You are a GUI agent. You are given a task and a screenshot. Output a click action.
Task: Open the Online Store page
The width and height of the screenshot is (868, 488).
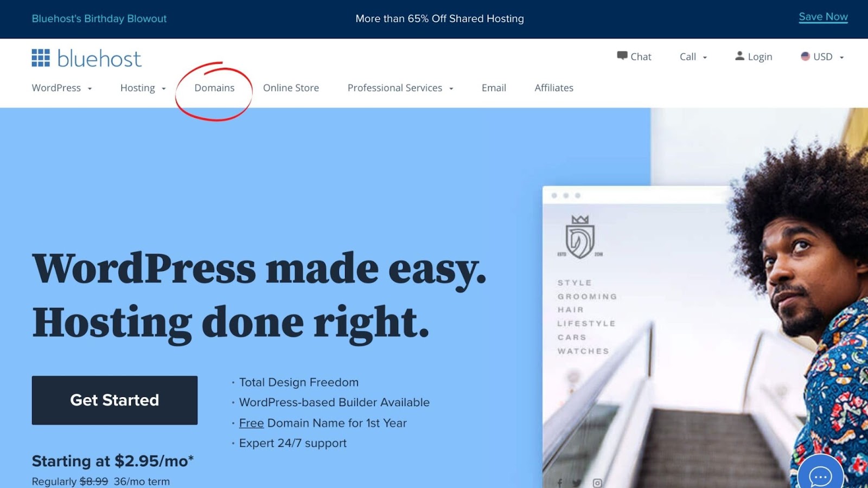coord(291,88)
